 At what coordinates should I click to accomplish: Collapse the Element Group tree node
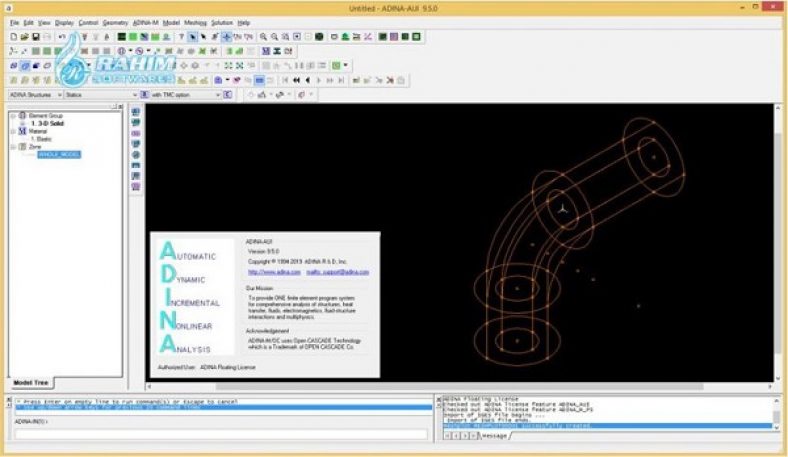point(14,116)
